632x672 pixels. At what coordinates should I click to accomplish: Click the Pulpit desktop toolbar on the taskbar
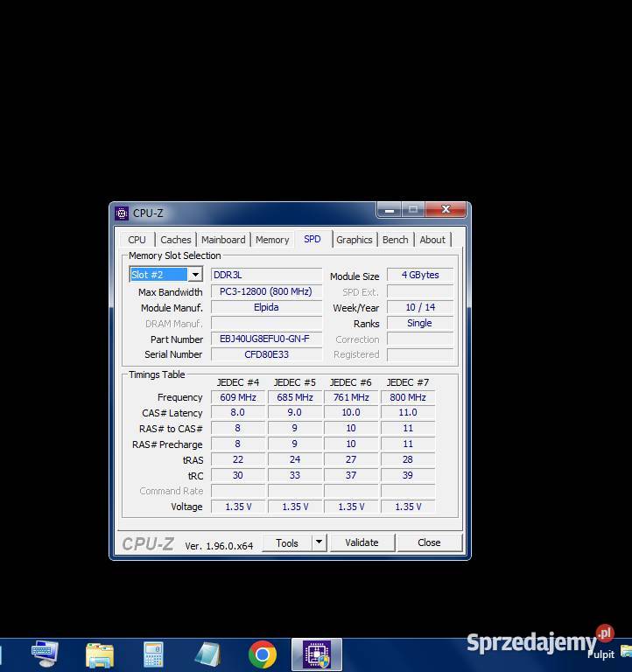(600, 654)
